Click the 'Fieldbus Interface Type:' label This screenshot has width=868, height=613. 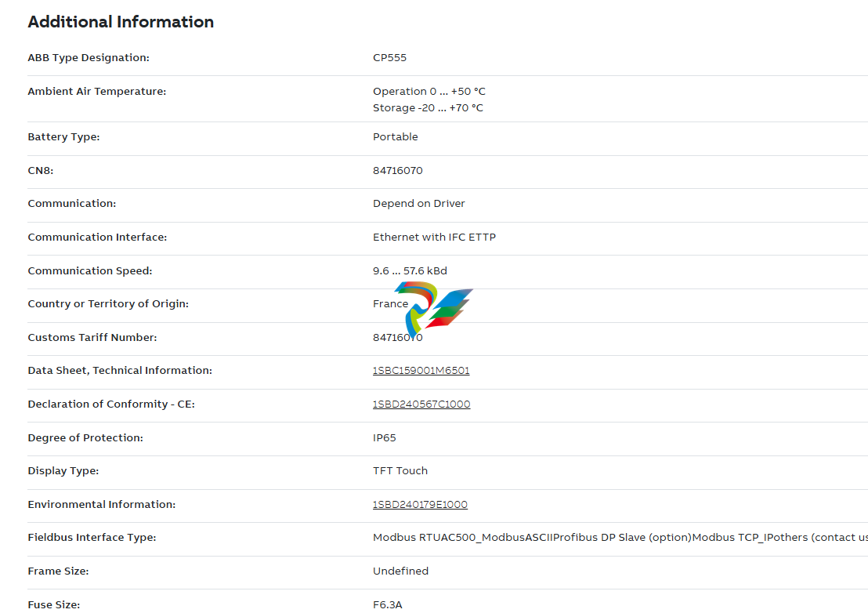(x=92, y=537)
